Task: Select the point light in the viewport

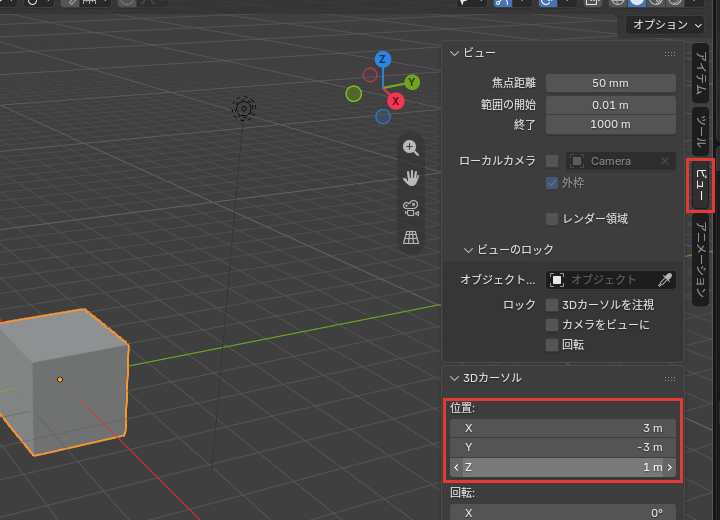Action: pyautogui.click(x=244, y=109)
